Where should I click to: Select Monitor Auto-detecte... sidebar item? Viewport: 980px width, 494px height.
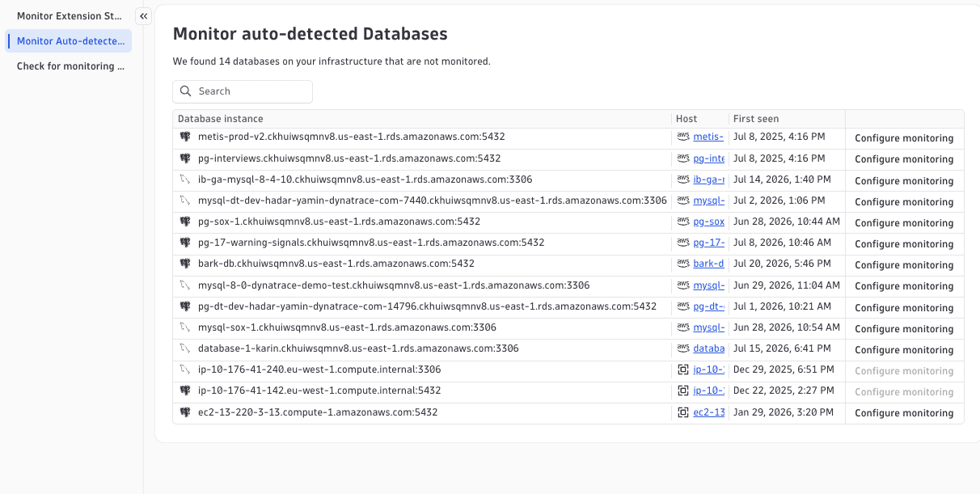69,41
